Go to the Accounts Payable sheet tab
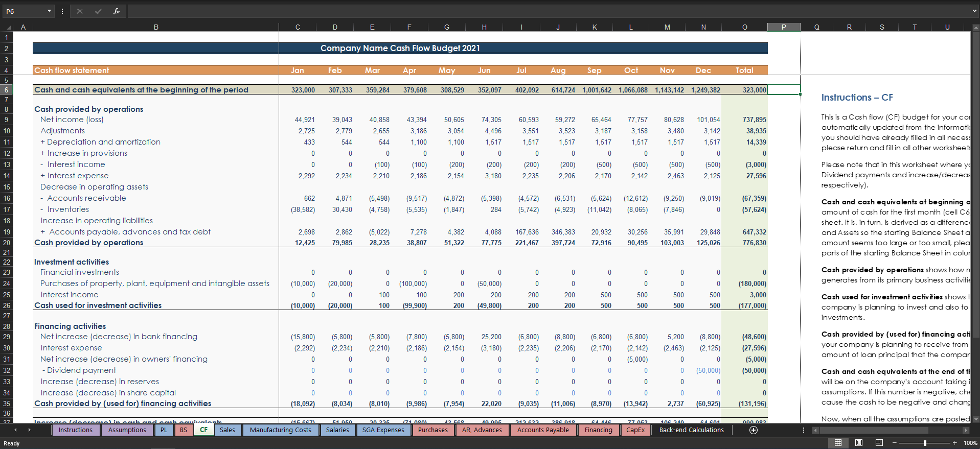This screenshot has width=980, height=449. [543, 430]
